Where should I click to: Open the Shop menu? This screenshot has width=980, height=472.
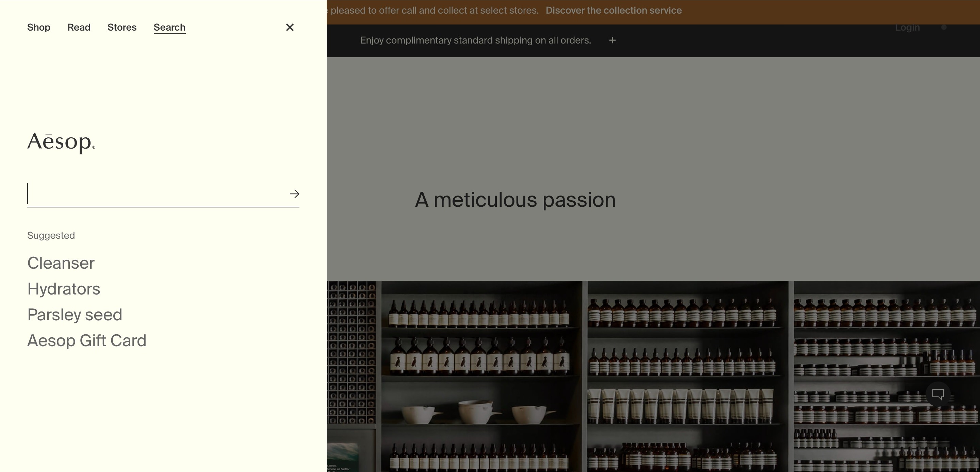click(39, 28)
